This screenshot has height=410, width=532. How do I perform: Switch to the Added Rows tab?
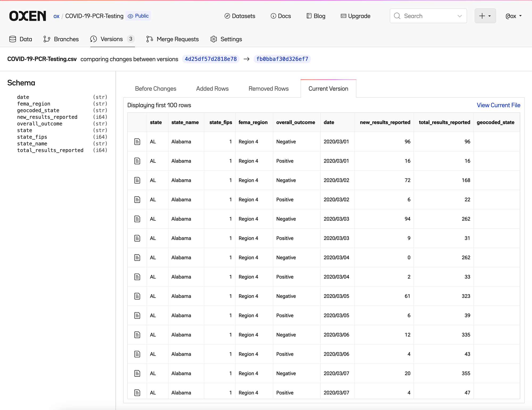(212, 89)
